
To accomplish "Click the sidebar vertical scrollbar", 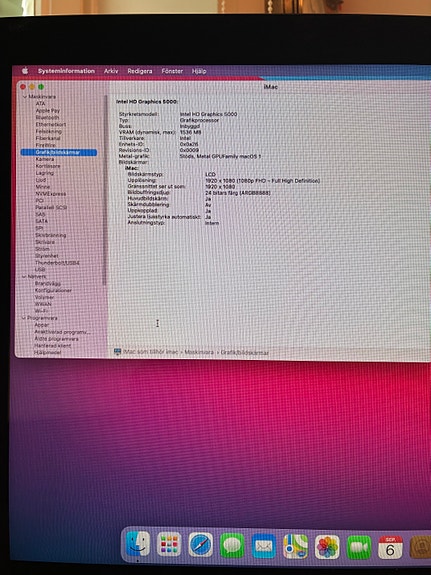I will (x=106, y=191).
